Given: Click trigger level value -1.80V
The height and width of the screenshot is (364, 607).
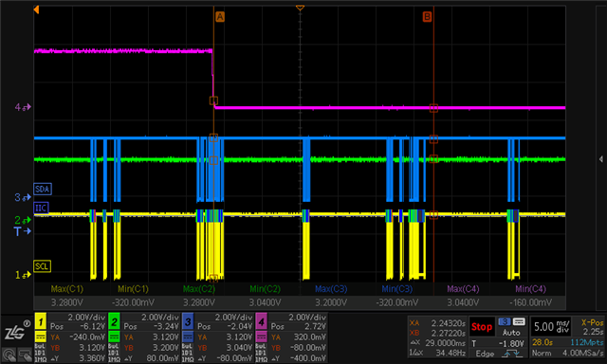Looking at the screenshot, I should point(511,343).
